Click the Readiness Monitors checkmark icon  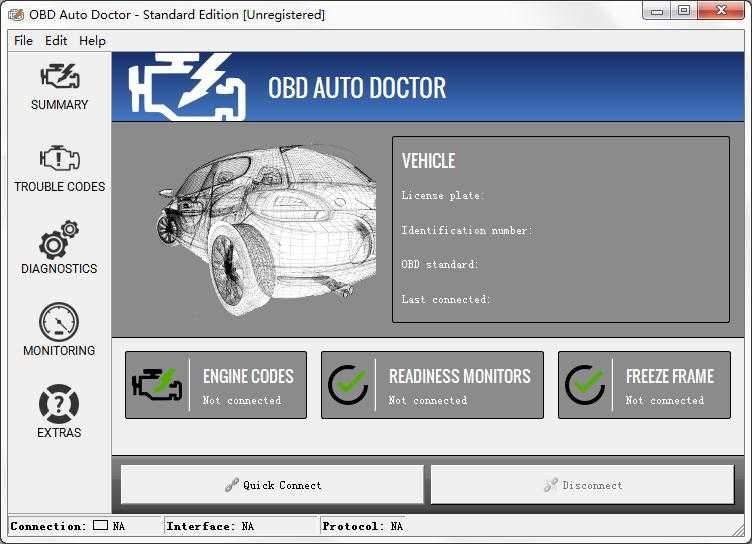point(348,385)
